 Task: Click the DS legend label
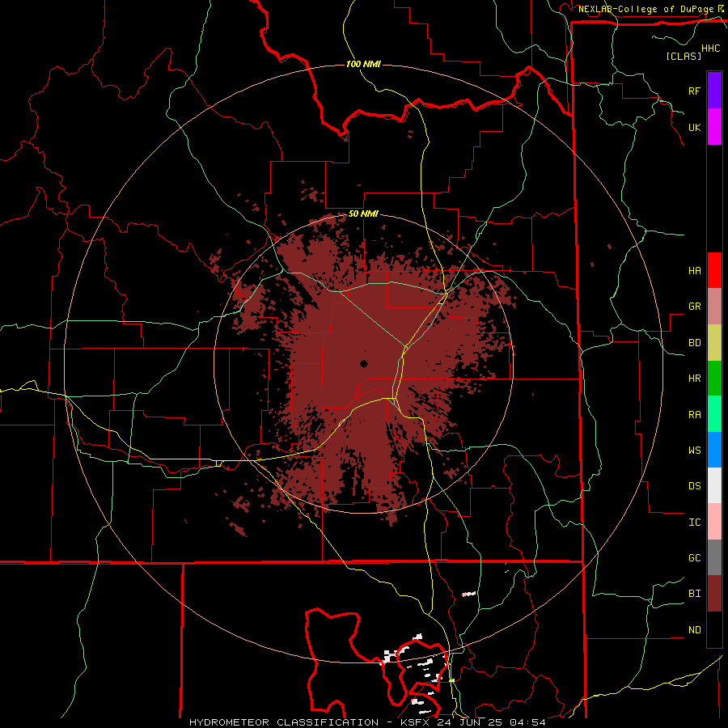point(694,486)
